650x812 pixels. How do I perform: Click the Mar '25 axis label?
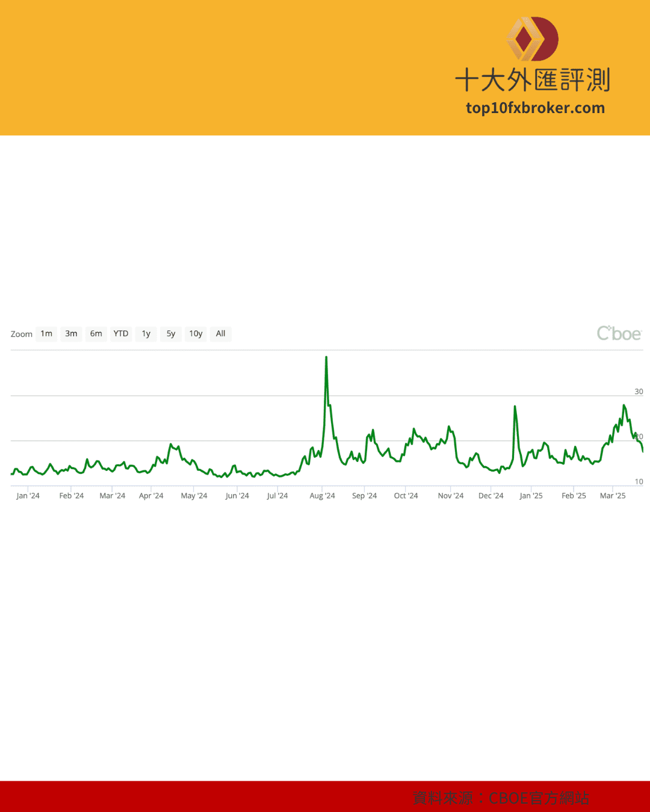[x=613, y=496]
